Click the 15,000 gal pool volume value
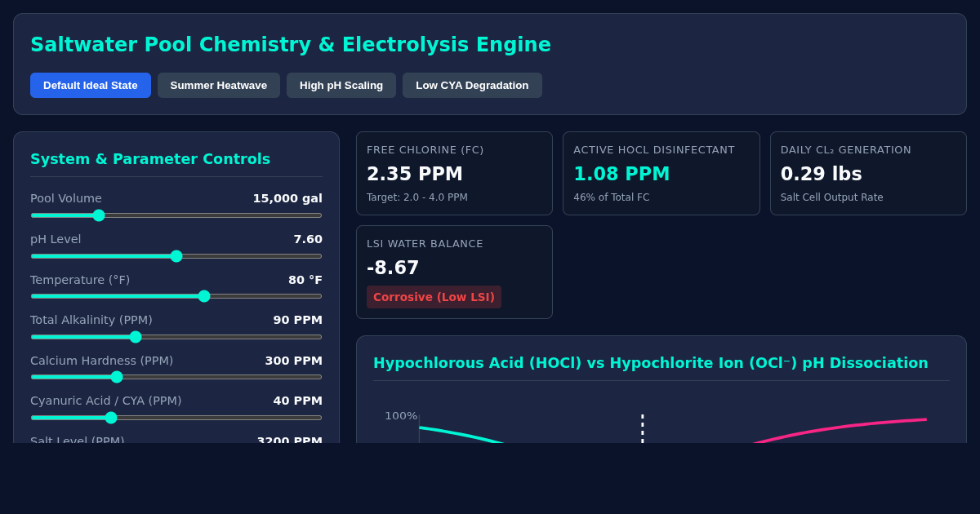 (x=287, y=198)
